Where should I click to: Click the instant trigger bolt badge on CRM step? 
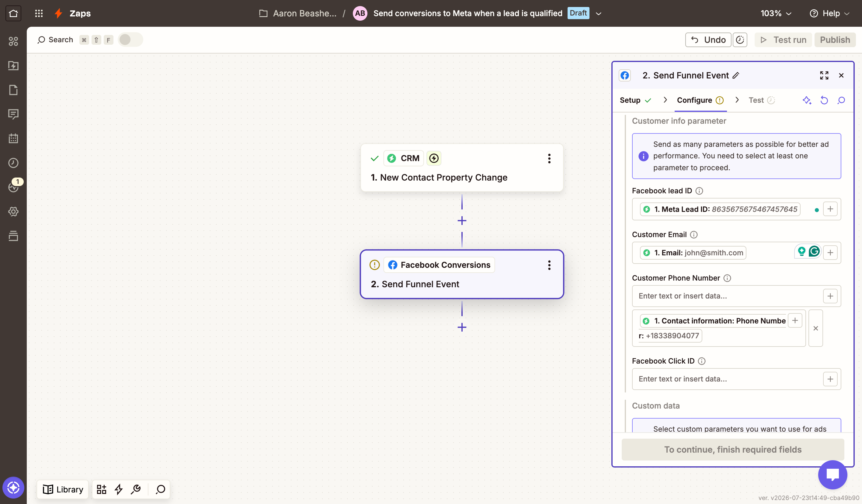tap(434, 158)
